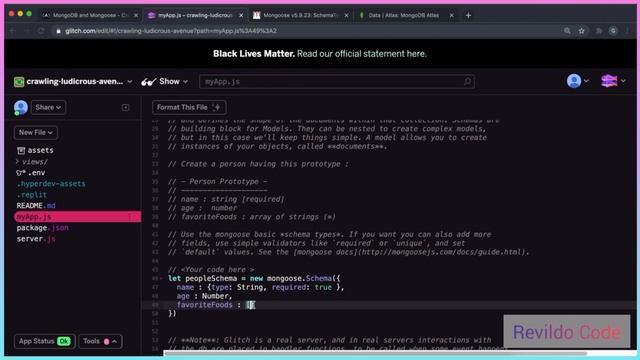Click the '// <Your code here >' comment

pos(211,270)
